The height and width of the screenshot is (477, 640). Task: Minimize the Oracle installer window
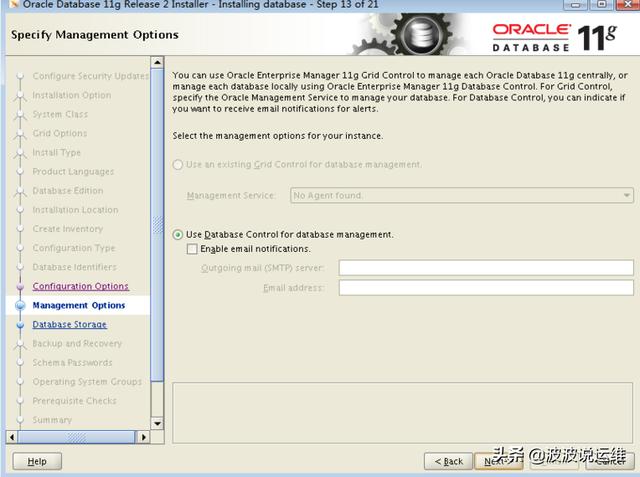point(576,5)
